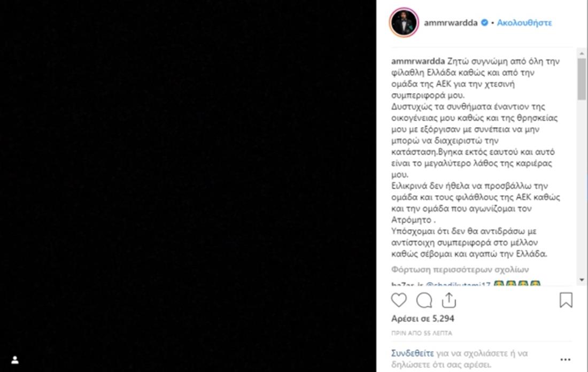This screenshot has width=588, height=372.
Task: Like the post with the heart icon
Action: click(x=399, y=300)
